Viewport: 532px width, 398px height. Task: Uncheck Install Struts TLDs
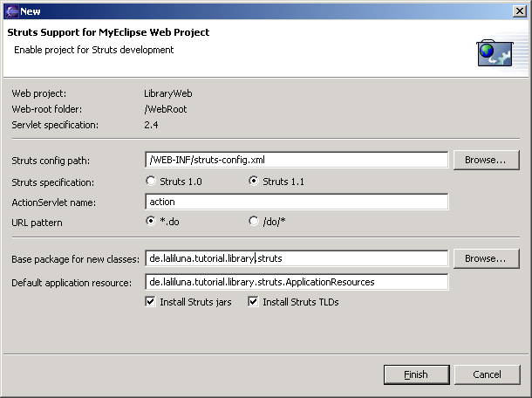click(255, 302)
